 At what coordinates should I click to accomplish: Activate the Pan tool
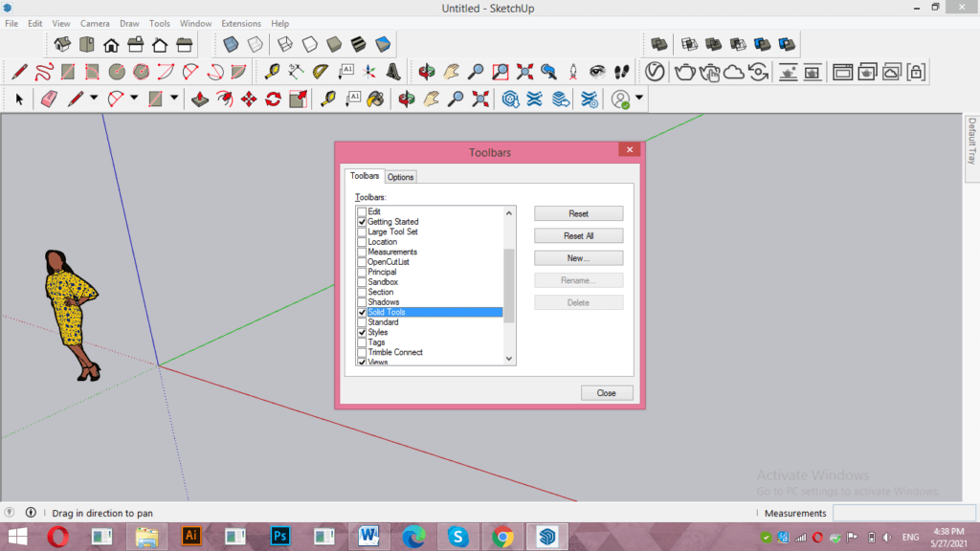click(430, 99)
